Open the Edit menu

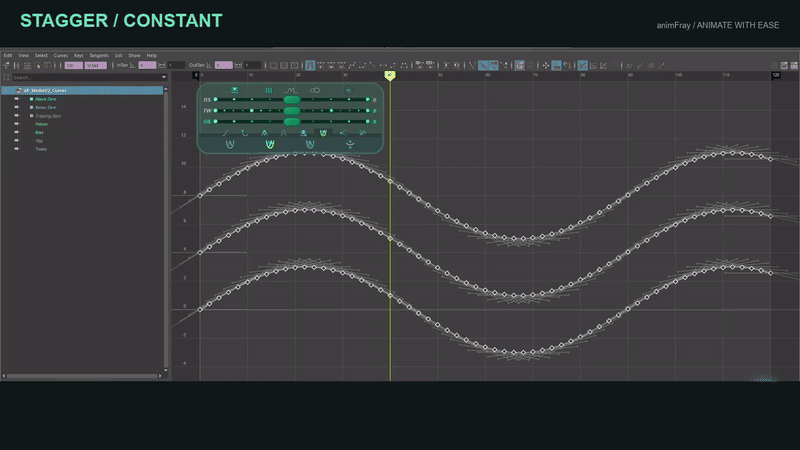click(x=8, y=56)
